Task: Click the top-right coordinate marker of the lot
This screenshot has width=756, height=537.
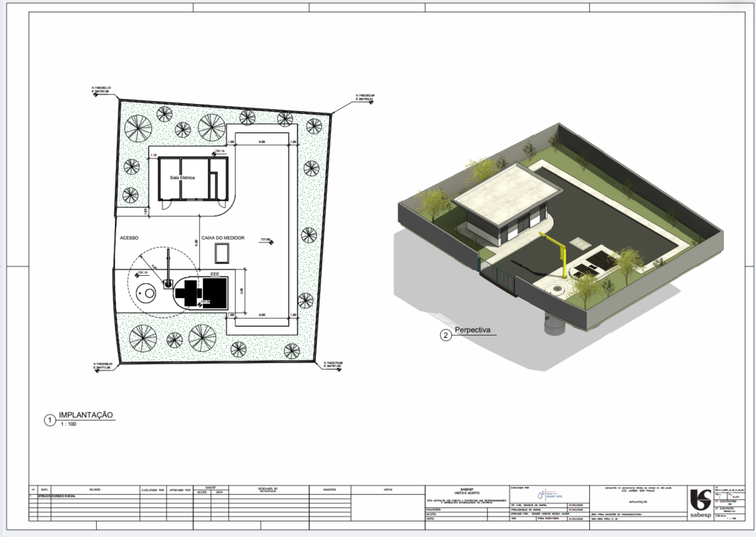Action: pyautogui.click(x=366, y=97)
